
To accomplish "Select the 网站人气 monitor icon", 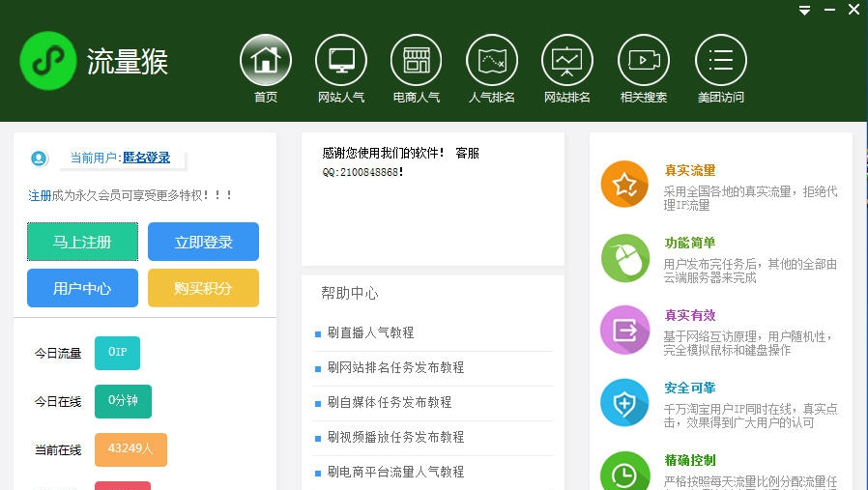I will [x=340, y=60].
